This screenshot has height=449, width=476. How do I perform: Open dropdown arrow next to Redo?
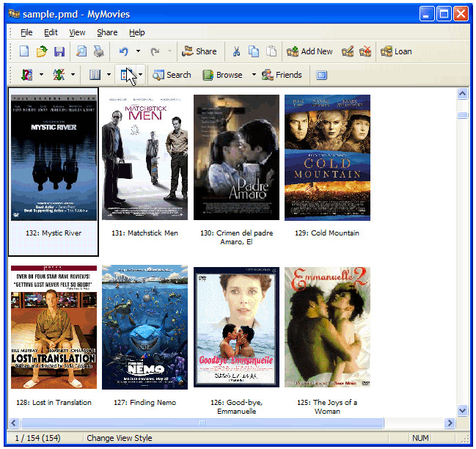coord(169,51)
